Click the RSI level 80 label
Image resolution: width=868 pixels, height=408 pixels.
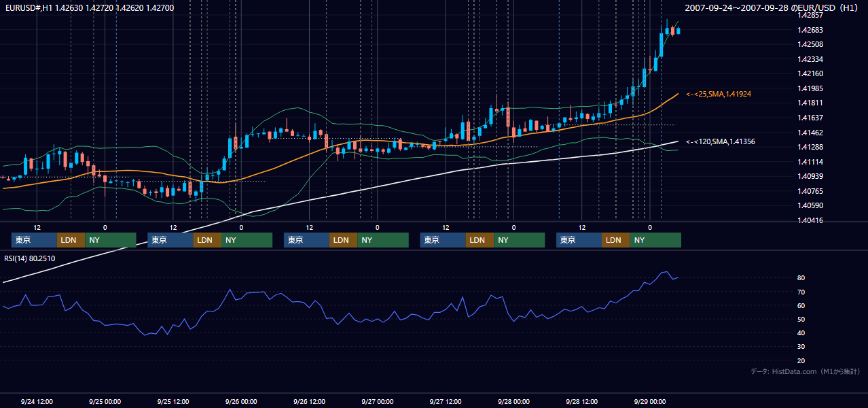(801, 278)
